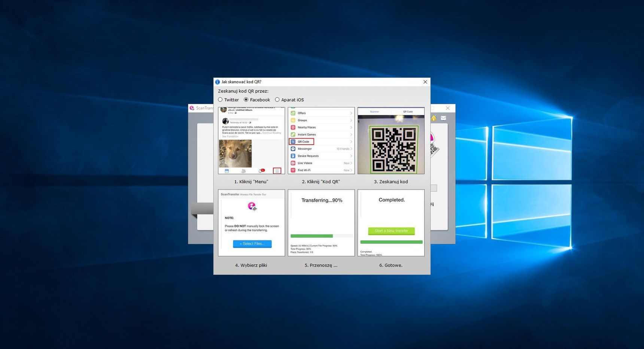Click the caption 6. Gotowe.
The height and width of the screenshot is (349, 644).
pyautogui.click(x=391, y=265)
